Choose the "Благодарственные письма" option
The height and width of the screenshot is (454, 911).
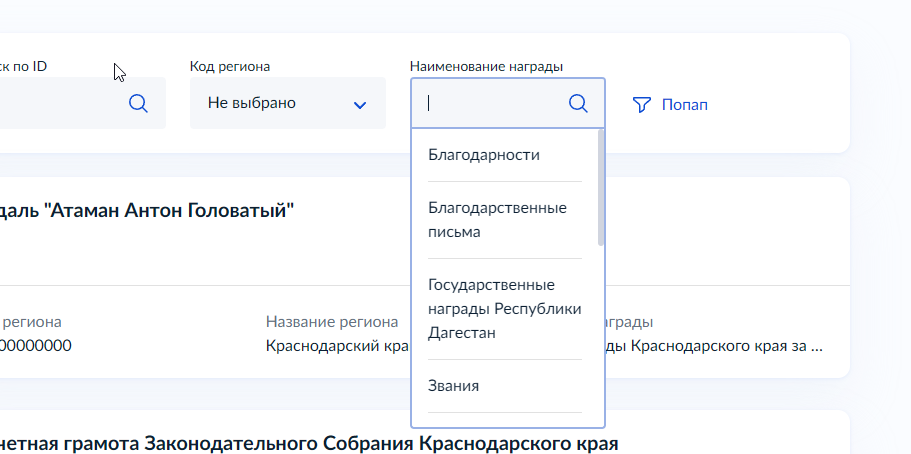click(497, 220)
